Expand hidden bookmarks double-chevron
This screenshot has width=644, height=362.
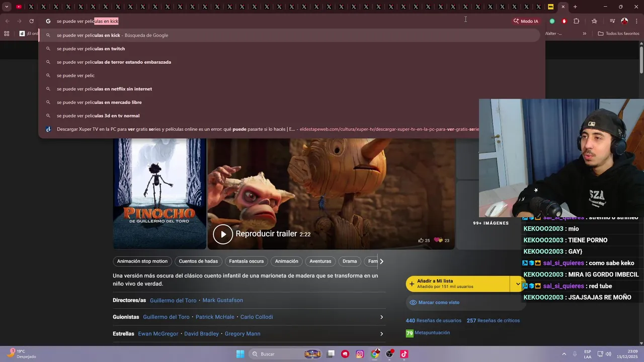point(584,34)
